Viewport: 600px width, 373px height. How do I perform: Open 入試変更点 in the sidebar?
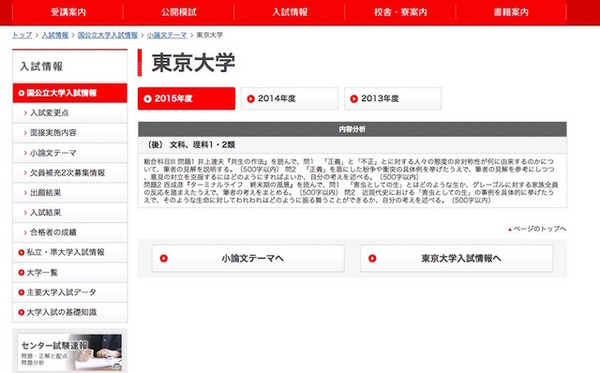coord(70,113)
